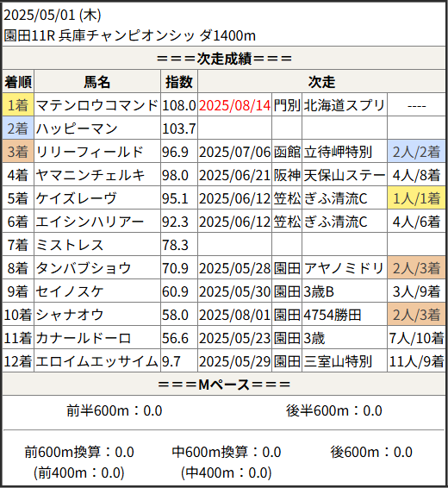
Task: Click the blue 2着 finish cell
Action: pyautogui.click(x=18, y=128)
